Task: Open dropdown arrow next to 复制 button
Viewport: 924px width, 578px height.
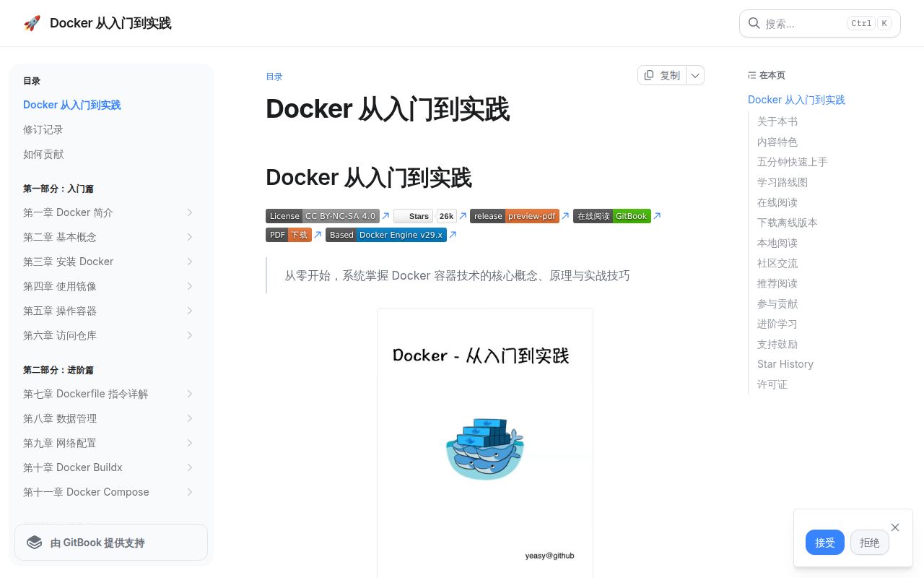Action: (x=694, y=75)
